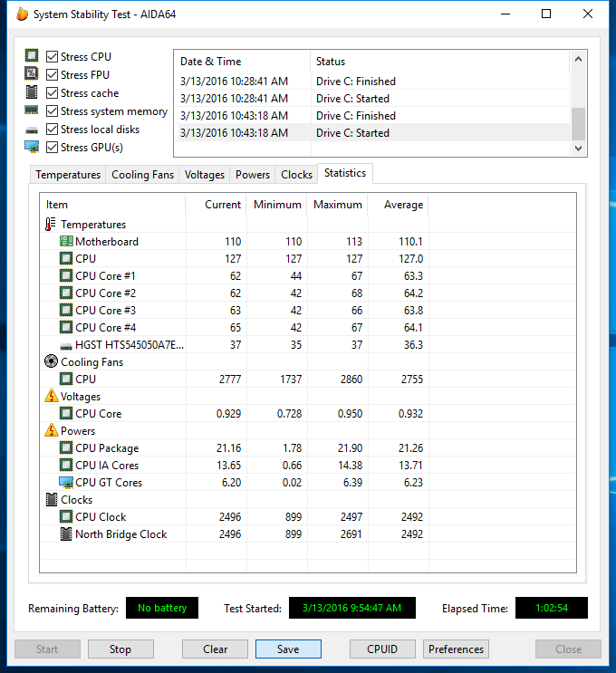Click the hard drive icon beside HGST HTS545050A7E

click(x=66, y=345)
